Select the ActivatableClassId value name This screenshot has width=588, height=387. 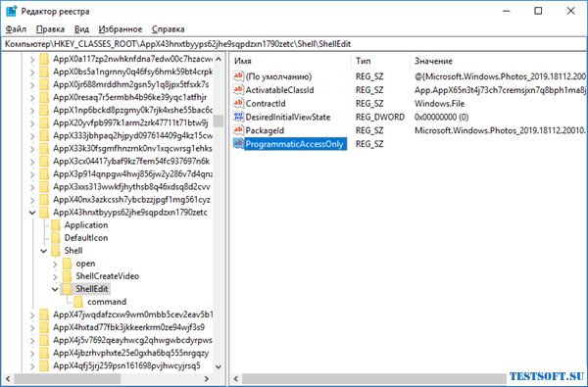pyautogui.click(x=279, y=90)
